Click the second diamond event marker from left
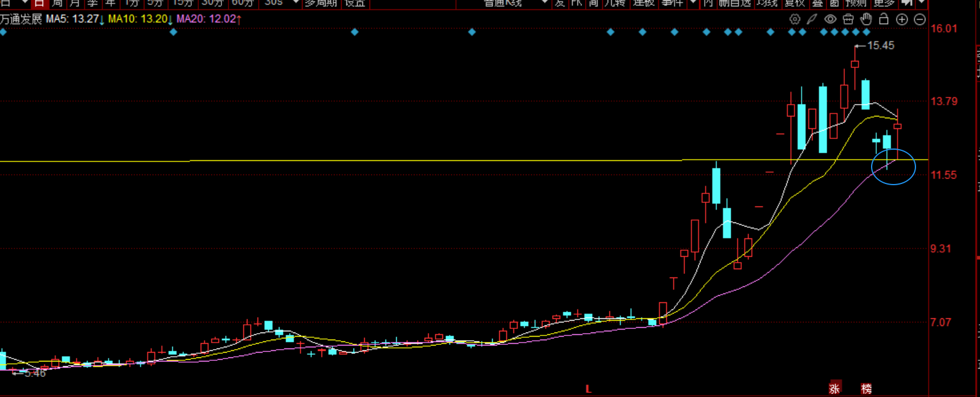This screenshot has width=980, height=397. pos(173,32)
